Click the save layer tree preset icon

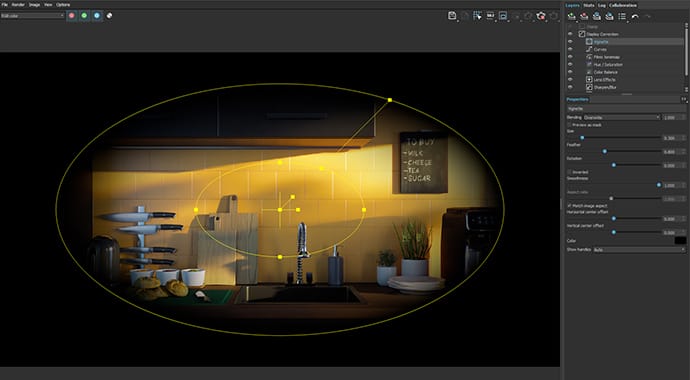click(x=597, y=16)
